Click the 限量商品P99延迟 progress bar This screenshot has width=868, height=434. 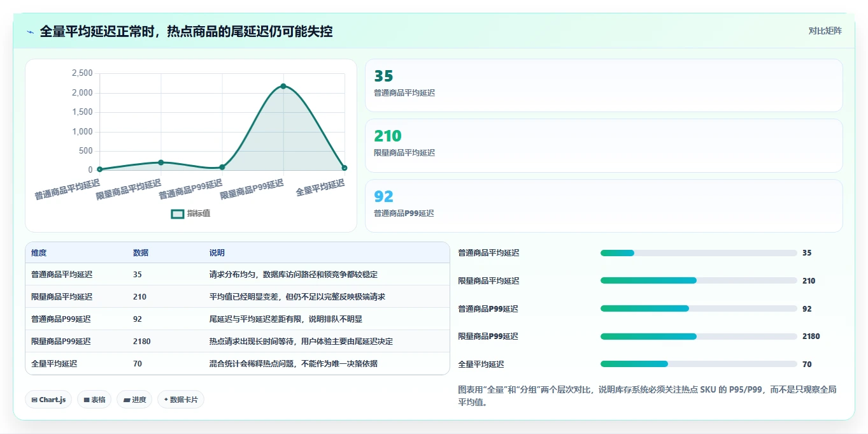pyautogui.click(x=699, y=336)
